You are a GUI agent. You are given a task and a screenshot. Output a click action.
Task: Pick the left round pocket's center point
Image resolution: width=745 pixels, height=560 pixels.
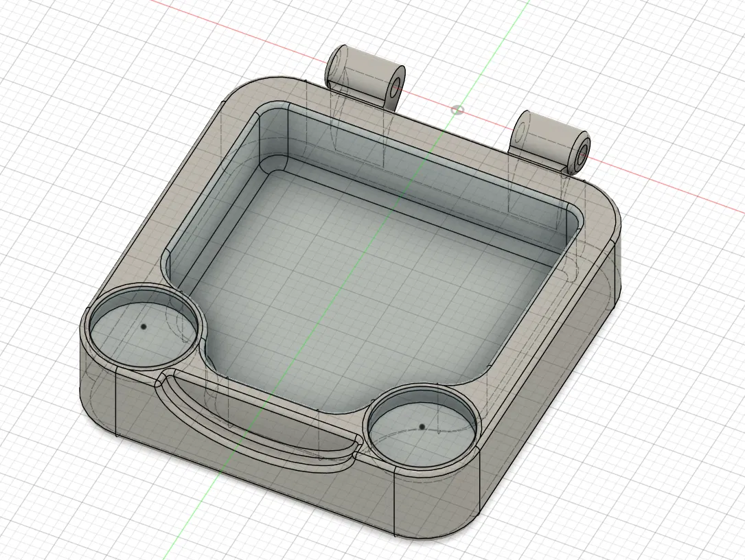[x=144, y=327]
